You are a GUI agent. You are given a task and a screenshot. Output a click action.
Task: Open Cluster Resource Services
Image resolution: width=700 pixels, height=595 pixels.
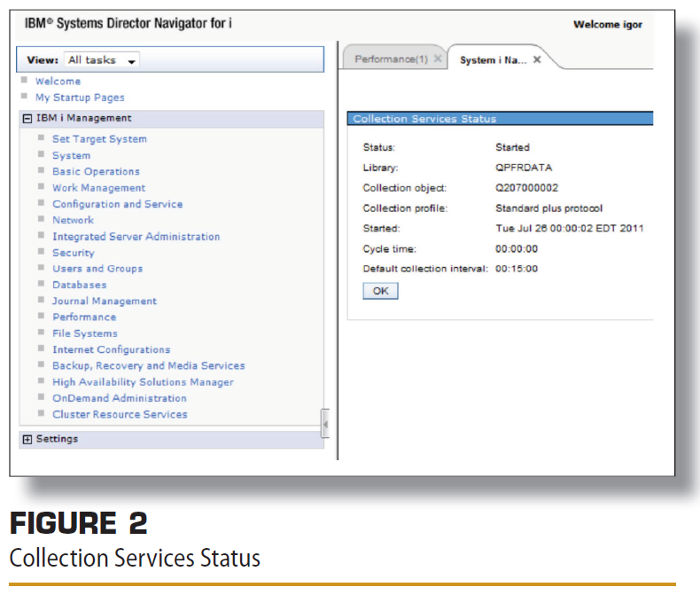point(120,414)
